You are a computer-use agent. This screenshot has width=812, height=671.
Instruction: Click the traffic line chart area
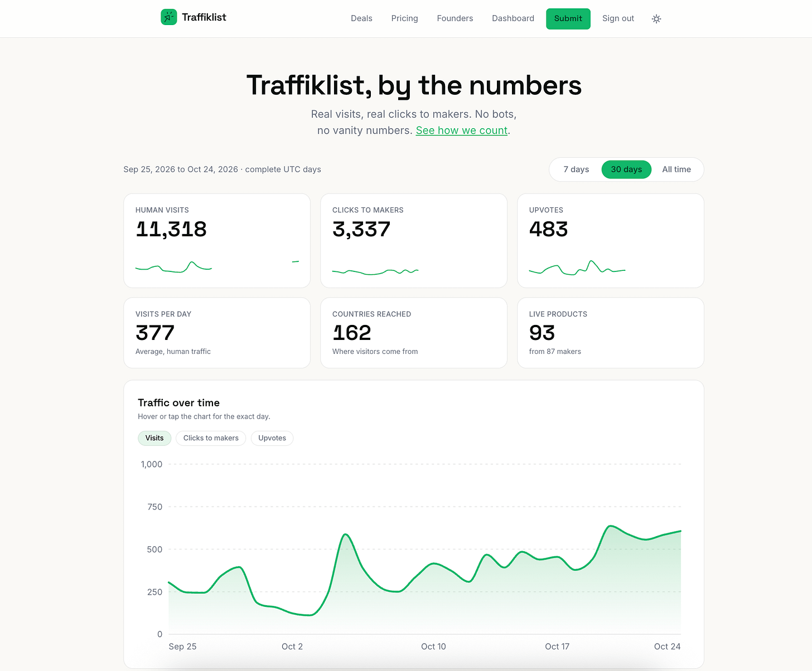[424, 549]
